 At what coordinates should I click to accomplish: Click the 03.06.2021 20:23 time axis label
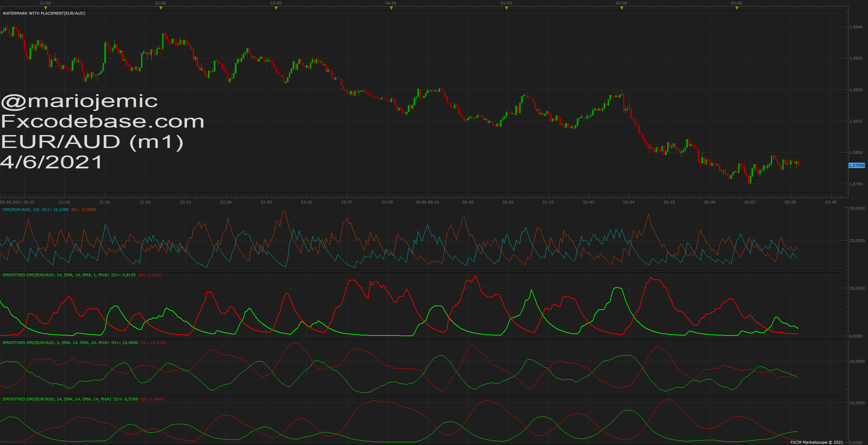pyautogui.click(x=17, y=202)
